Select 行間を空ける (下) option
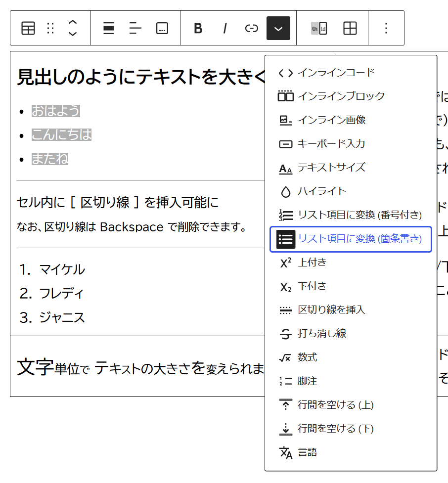The width and height of the screenshot is (448, 483). pos(351,429)
